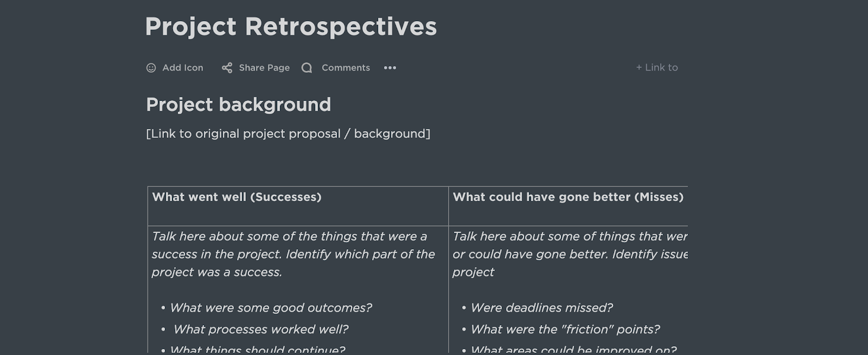Viewport: 868px width, 355px height.
Task: Click the "Were deadlines missed?" bullet
Action: 541,308
